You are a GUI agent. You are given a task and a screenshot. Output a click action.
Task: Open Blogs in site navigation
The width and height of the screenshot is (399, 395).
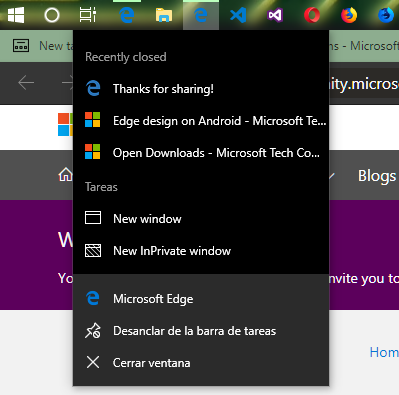coord(377,176)
